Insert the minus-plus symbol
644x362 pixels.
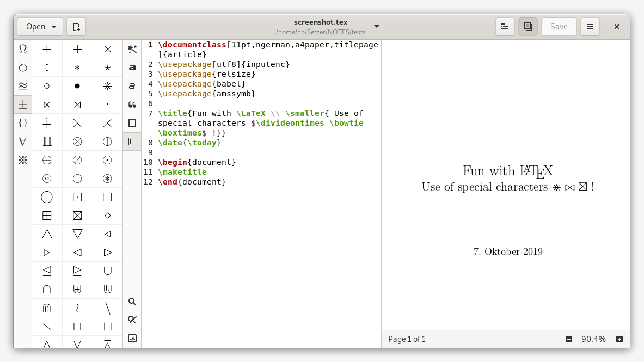(x=77, y=50)
